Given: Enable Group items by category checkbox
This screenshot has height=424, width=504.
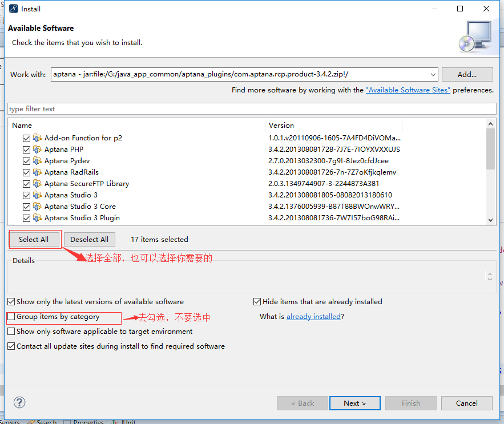Looking at the screenshot, I should (11, 317).
